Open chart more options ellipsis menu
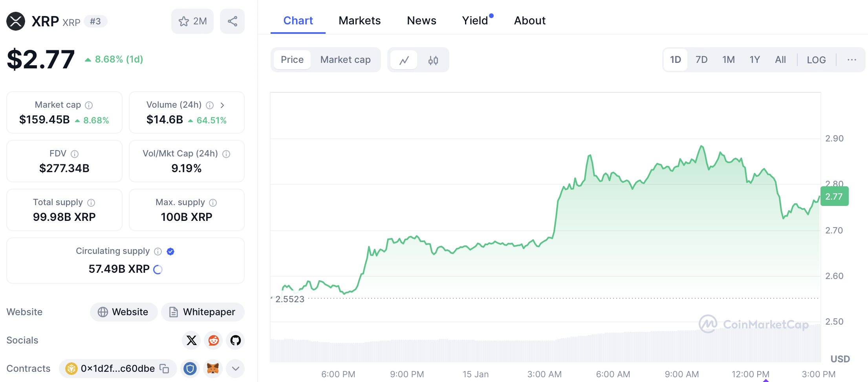The height and width of the screenshot is (382, 868). click(x=852, y=60)
